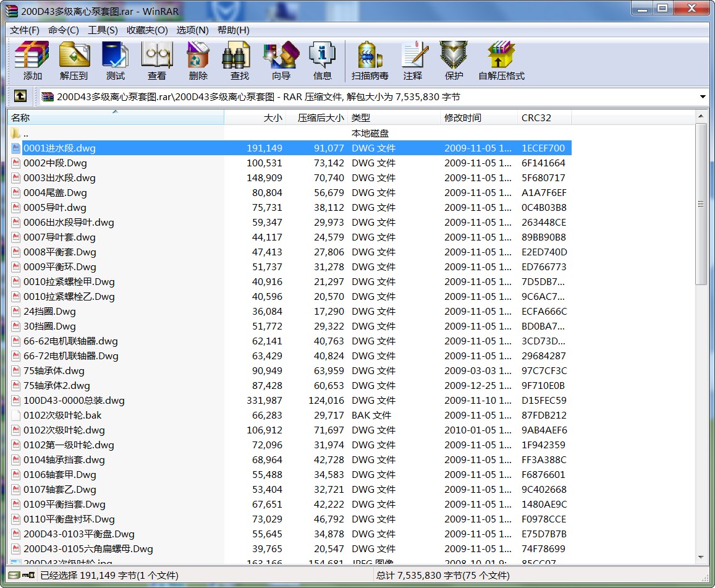Select file 0008平衡套.Dwg
Viewport: 715px width, 588px height.
(x=290, y=252)
